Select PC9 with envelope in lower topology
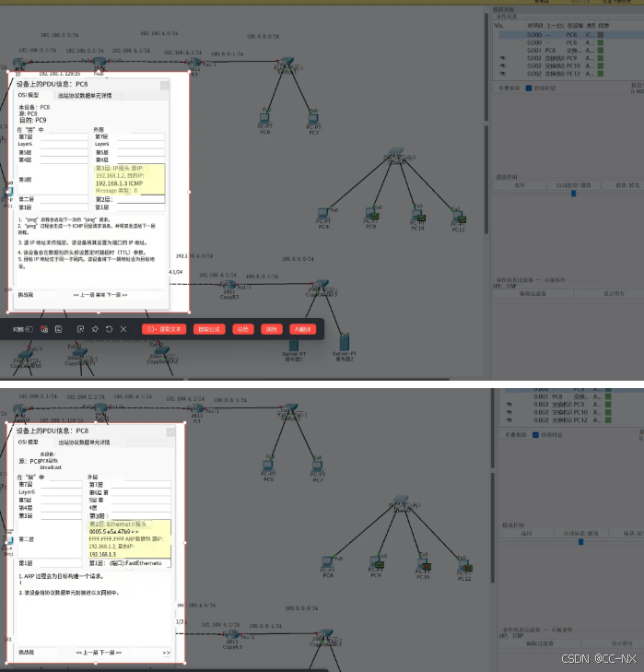644x672 pixels. coord(376,562)
